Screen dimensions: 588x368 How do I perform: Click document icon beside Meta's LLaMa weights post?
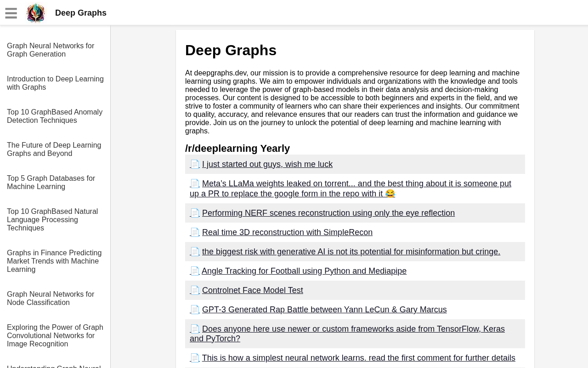[195, 184]
